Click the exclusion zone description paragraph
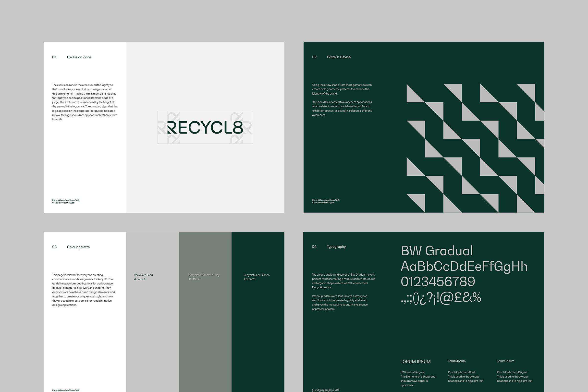 85,102
